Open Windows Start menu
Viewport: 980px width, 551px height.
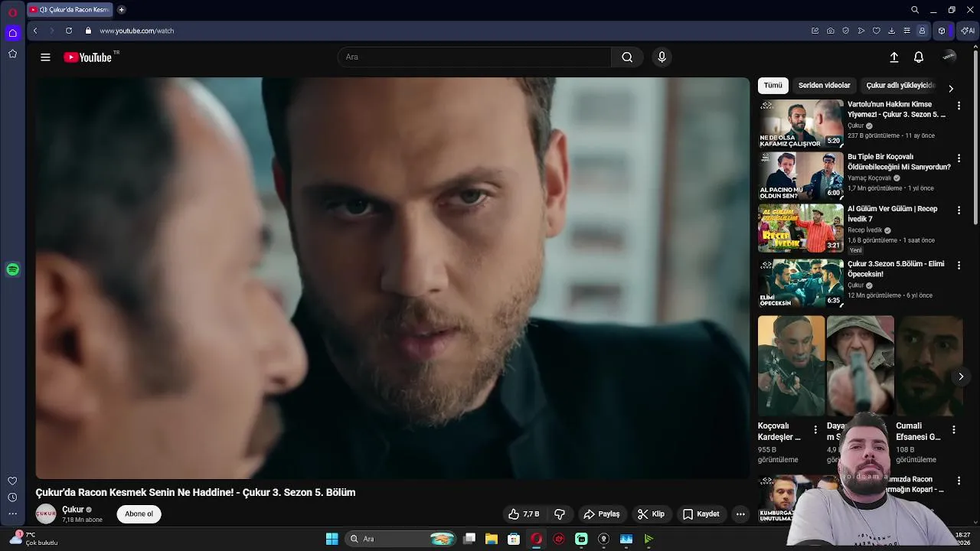(x=332, y=539)
